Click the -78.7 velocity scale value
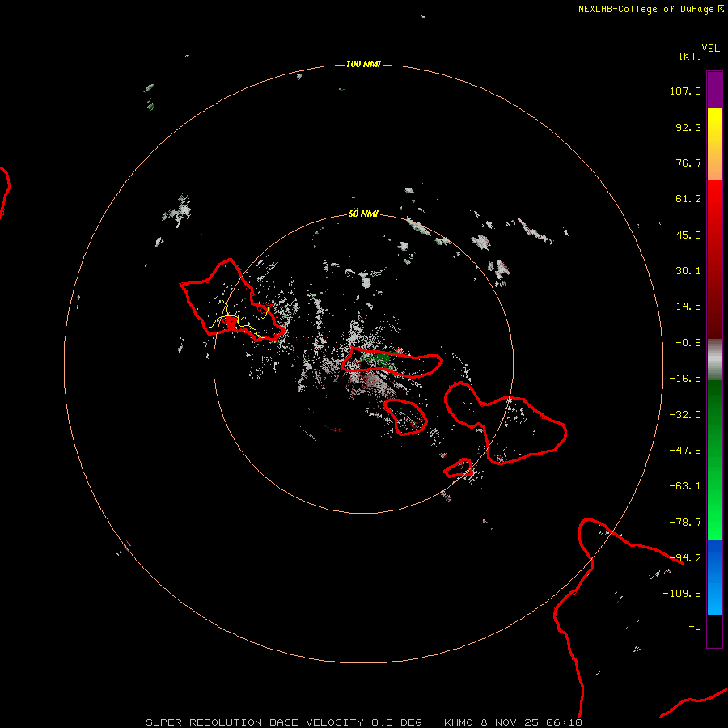The width and height of the screenshot is (728, 728). click(x=685, y=523)
